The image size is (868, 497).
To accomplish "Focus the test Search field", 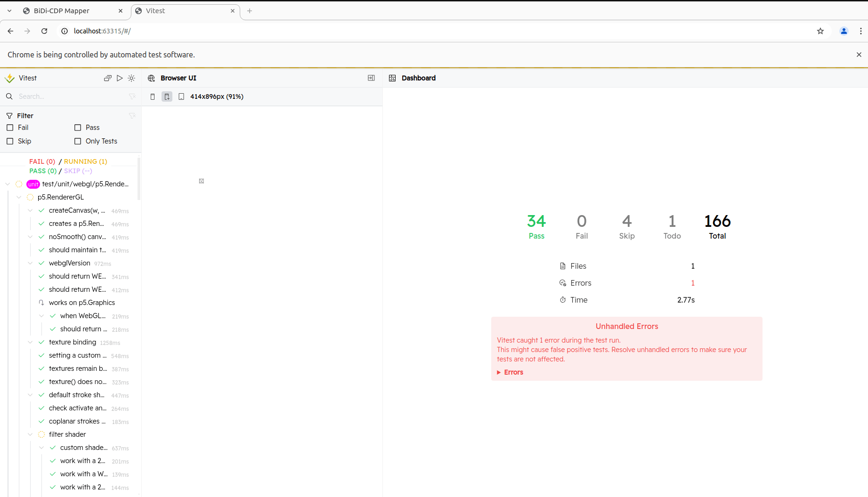I will point(71,96).
